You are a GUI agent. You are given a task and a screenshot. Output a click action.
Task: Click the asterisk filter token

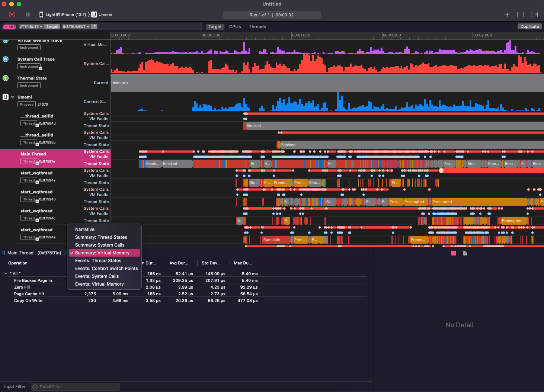point(95,27)
